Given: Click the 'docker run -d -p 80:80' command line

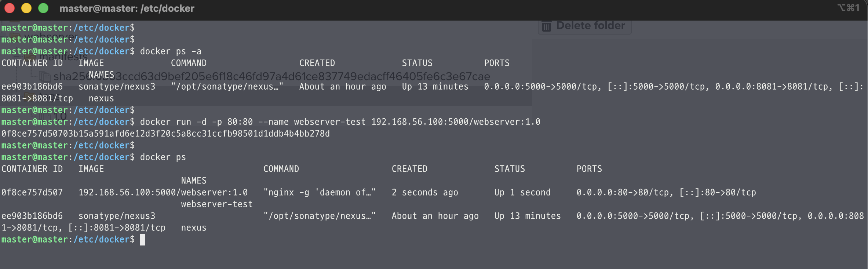Looking at the screenshot, I should (340, 122).
